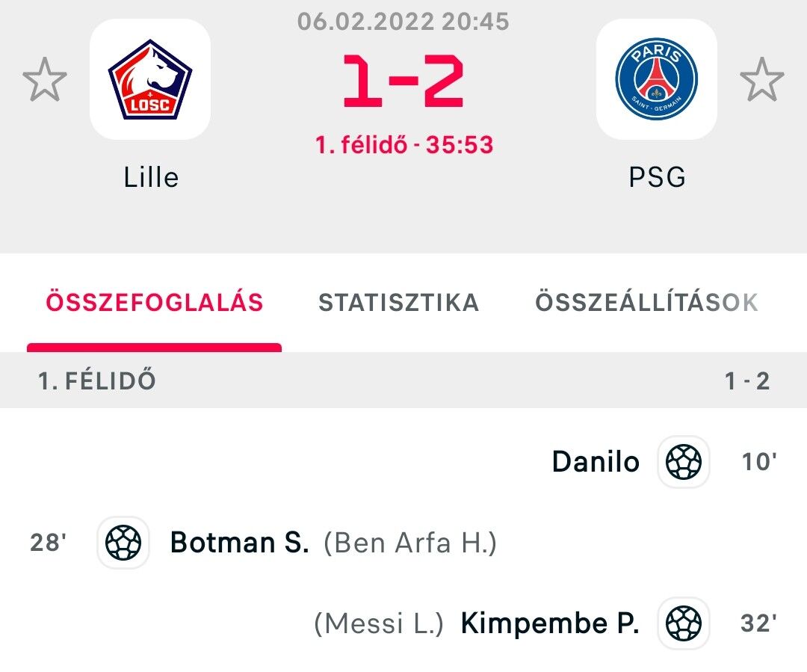Switch to the Statisztika tab
Image resolution: width=807 pixels, height=672 pixels.
tap(398, 303)
